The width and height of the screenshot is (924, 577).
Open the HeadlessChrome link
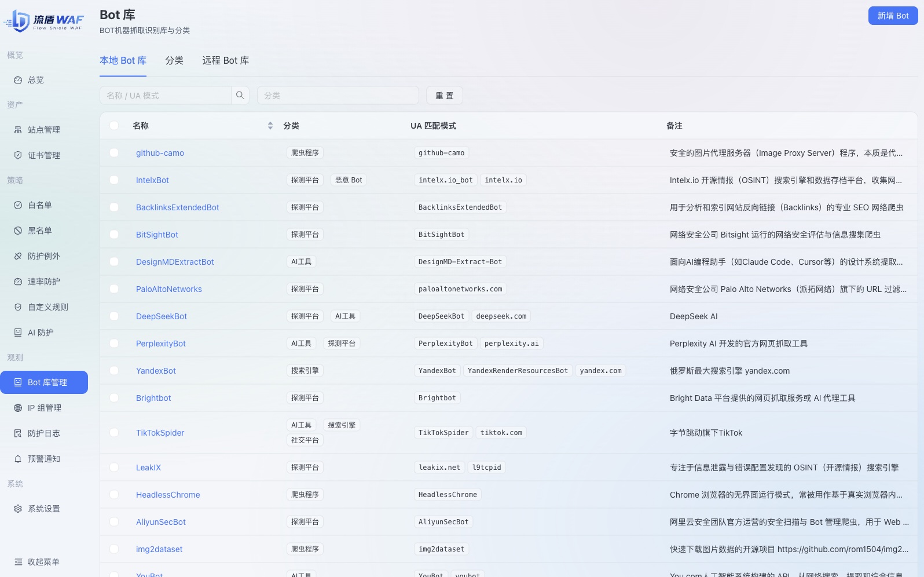168,495
